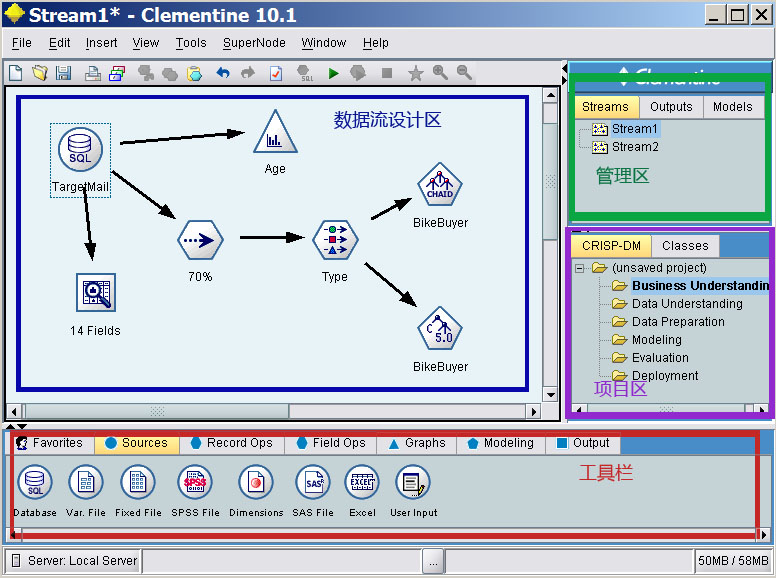Pick the Dimensions source node
776x578 pixels.
pos(256,482)
